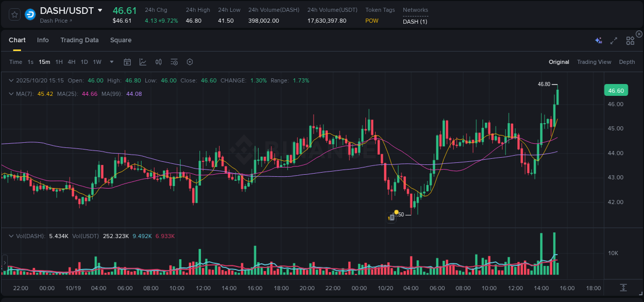Switch to the Trading Data tab
Screen dimensions: 644x302
point(79,40)
